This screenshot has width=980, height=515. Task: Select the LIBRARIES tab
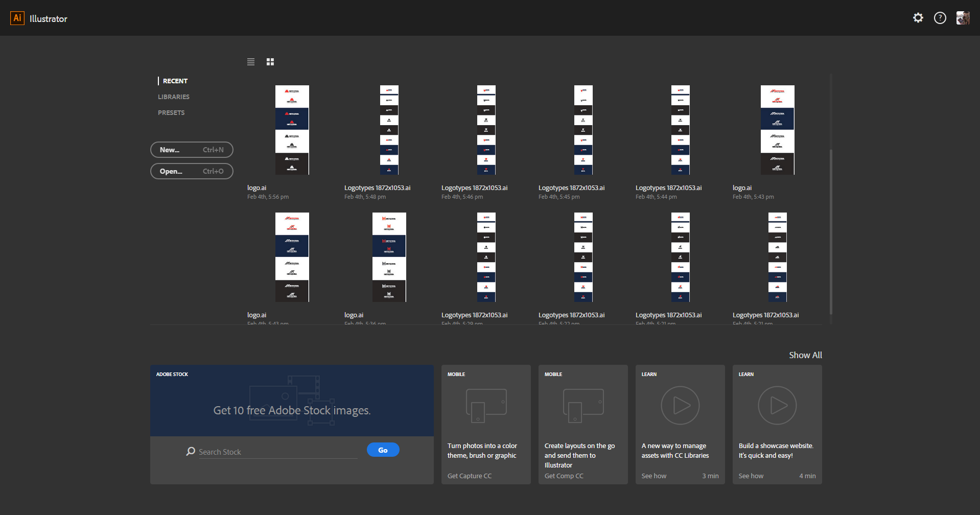[x=174, y=97]
